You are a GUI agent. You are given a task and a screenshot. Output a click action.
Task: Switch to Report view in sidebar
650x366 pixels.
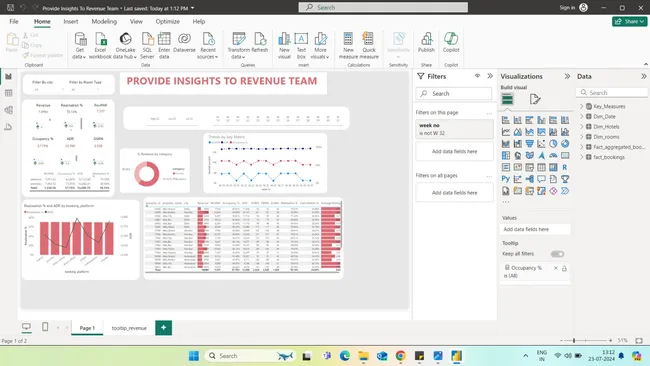9,77
